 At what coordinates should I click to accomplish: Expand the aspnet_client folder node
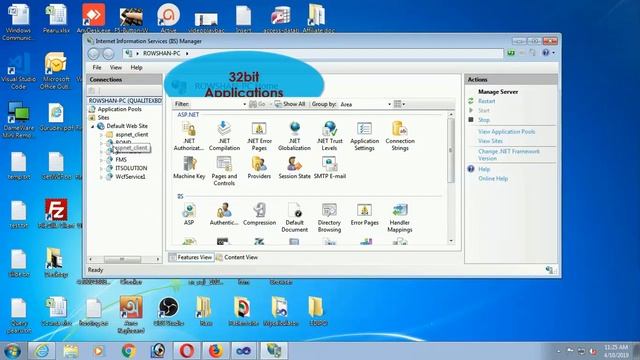pyautogui.click(x=102, y=134)
